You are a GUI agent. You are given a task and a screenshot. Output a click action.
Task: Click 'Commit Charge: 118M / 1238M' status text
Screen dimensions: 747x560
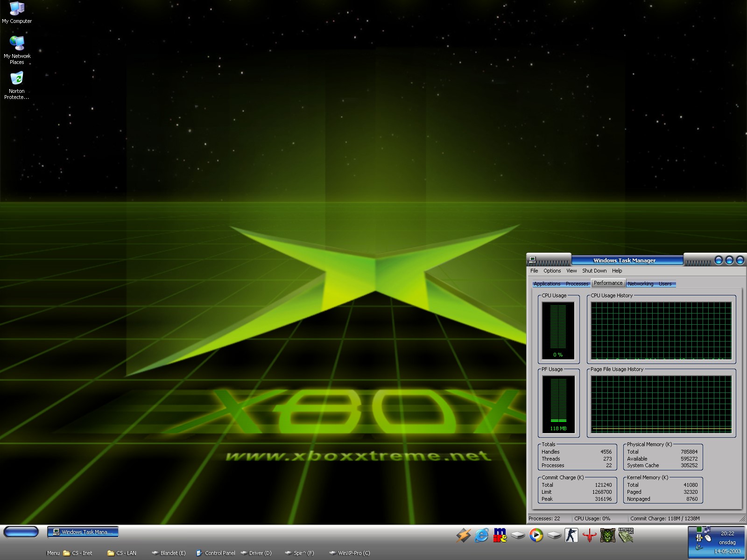(x=665, y=518)
